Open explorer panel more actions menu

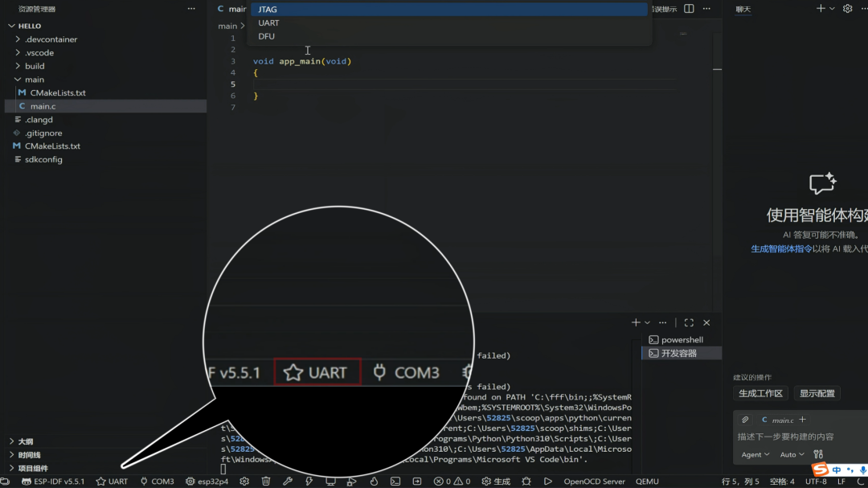tap(191, 9)
